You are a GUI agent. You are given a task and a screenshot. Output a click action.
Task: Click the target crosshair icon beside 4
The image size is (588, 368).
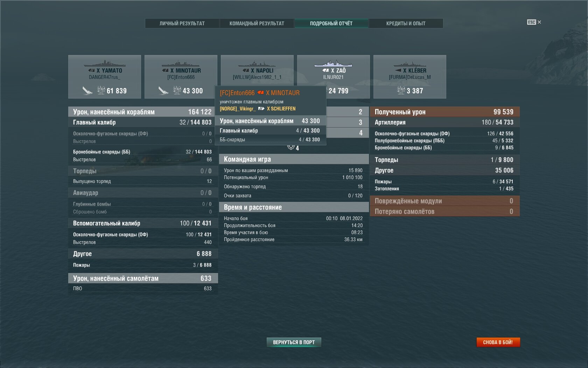click(291, 147)
